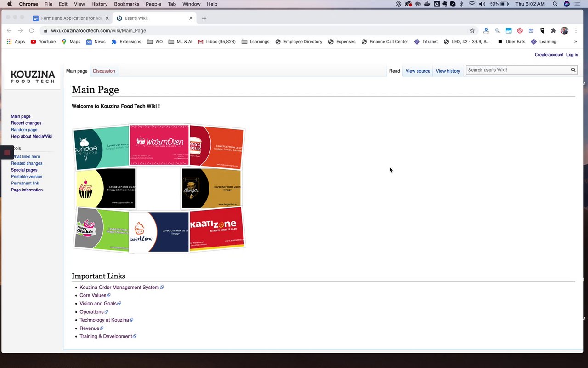Open the Operations link
Screen dimensions: 588x368
point(94,311)
